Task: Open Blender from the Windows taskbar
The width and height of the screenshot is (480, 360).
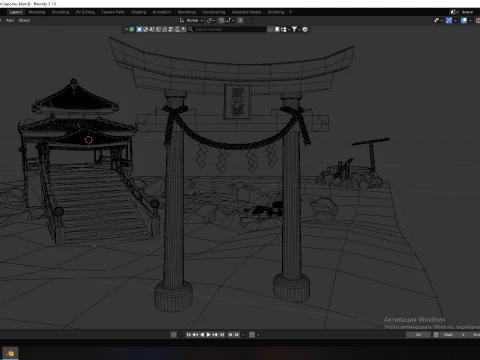Action: tap(10, 353)
